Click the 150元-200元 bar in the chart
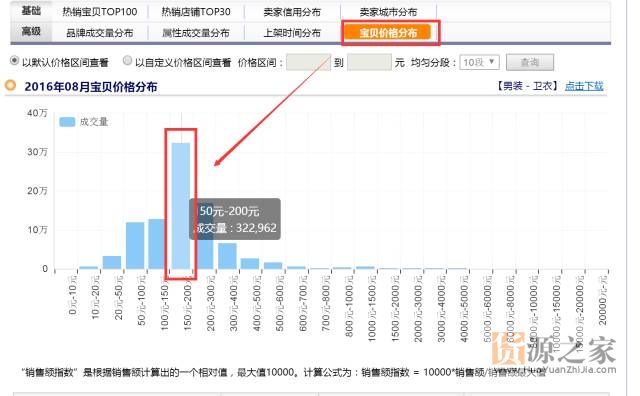This screenshot has height=396, width=640. [181, 206]
